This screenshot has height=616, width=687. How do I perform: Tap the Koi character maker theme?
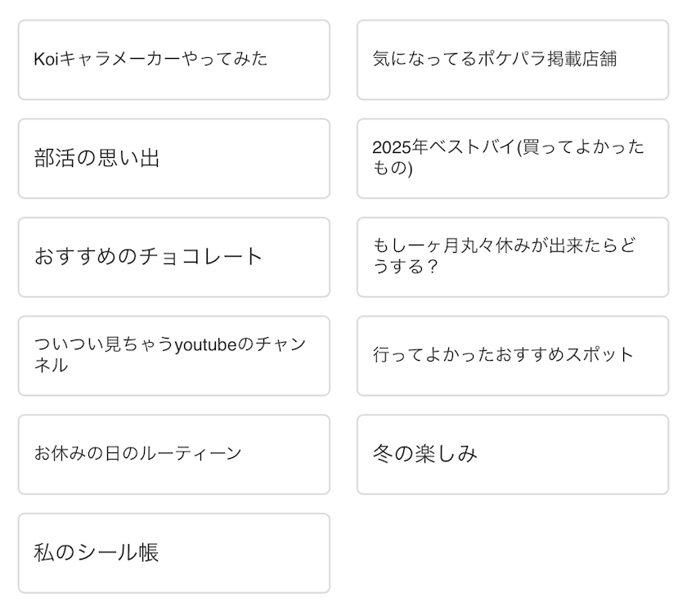(173, 60)
